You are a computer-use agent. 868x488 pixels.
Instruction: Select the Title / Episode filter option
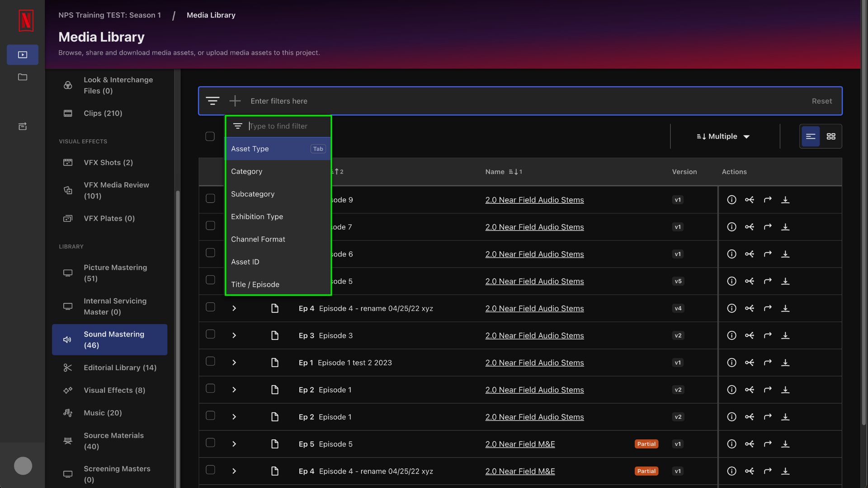coord(255,284)
